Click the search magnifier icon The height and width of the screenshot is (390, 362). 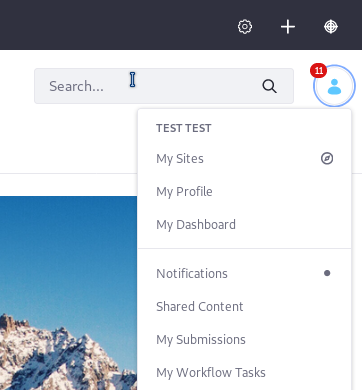269,86
